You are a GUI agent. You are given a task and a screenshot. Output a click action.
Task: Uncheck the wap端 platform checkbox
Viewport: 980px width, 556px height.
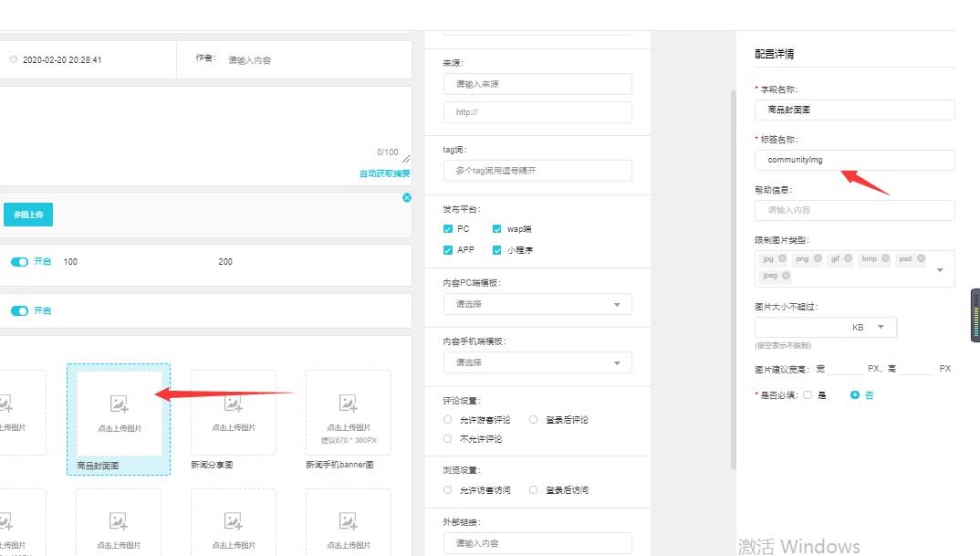pos(497,229)
